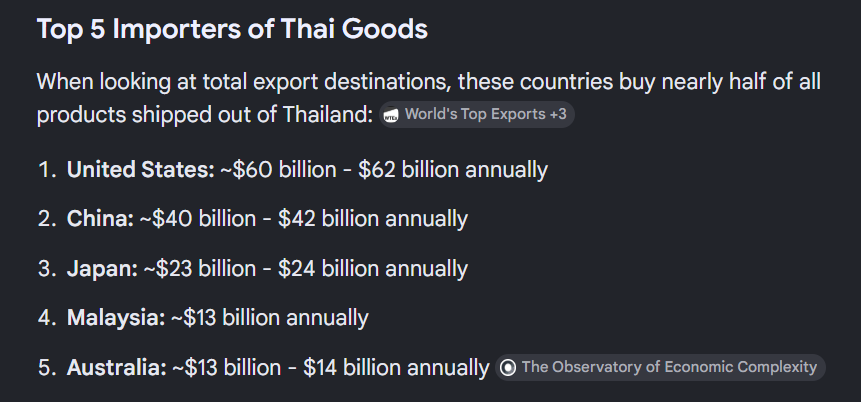861x402 pixels.
Task: Open The Observatory of Economic Complexity source
Action: click(x=660, y=367)
